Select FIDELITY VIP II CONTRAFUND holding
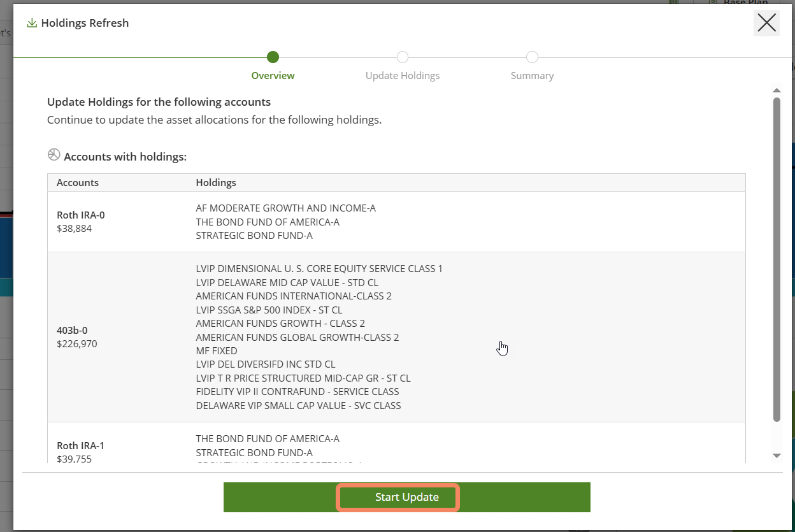This screenshot has width=795, height=532. (297, 391)
